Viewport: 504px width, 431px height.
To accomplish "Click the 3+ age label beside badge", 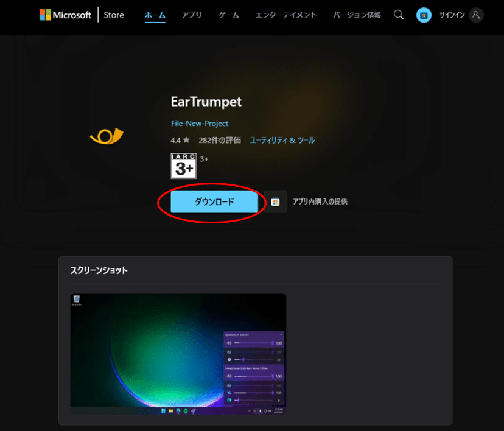I will coord(204,159).
